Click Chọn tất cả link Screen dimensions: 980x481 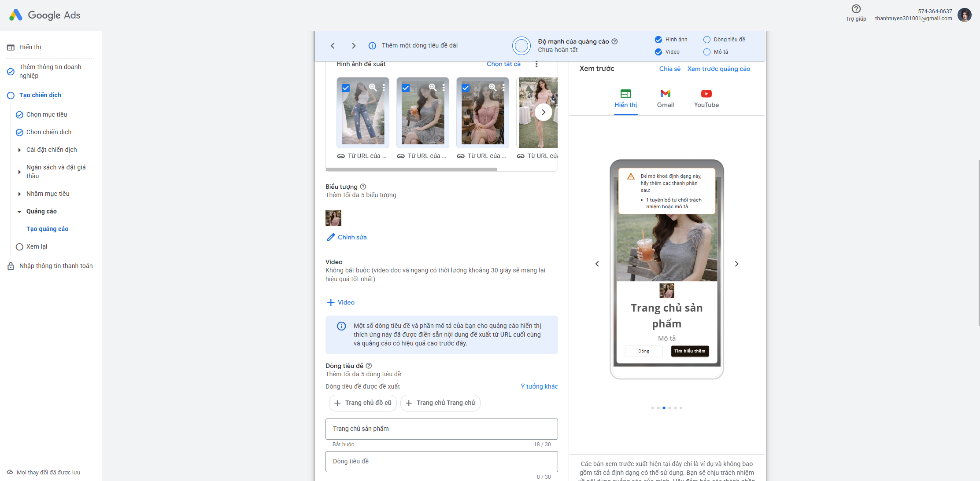[503, 64]
